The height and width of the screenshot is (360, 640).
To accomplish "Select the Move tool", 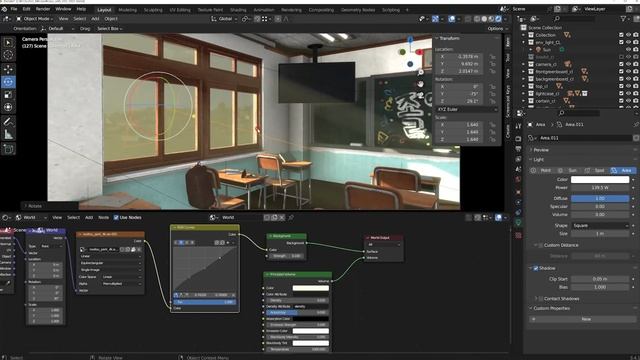I will tap(8, 69).
